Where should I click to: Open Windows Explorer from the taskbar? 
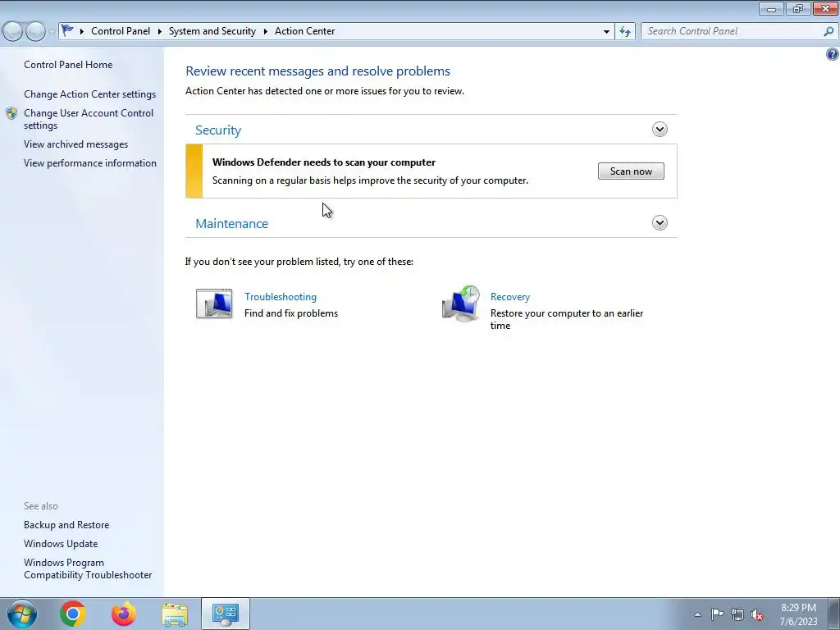point(175,614)
